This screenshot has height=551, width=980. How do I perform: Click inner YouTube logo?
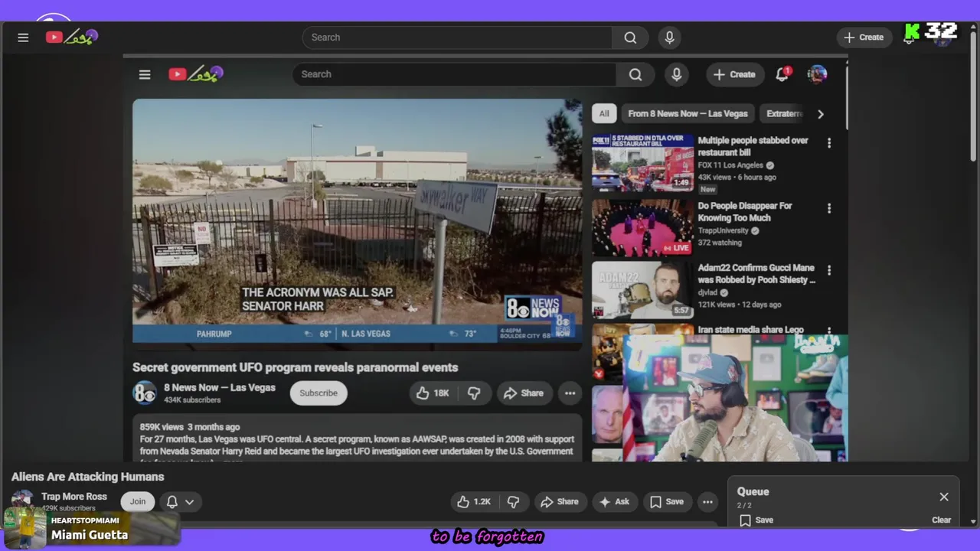[x=195, y=74]
